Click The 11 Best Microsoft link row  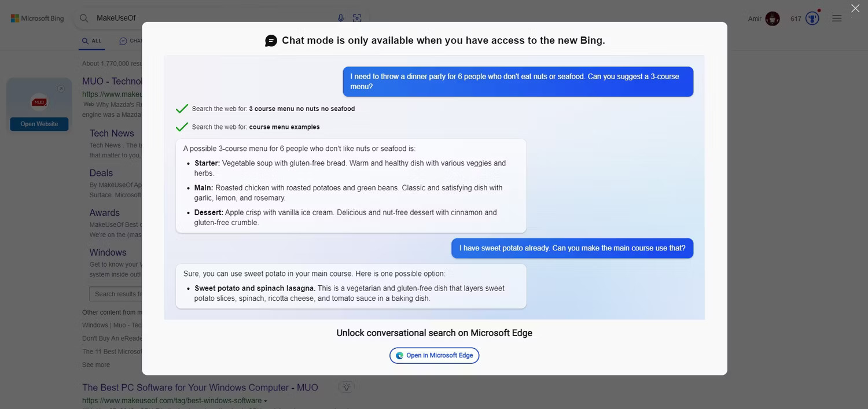tap(112, 352)
